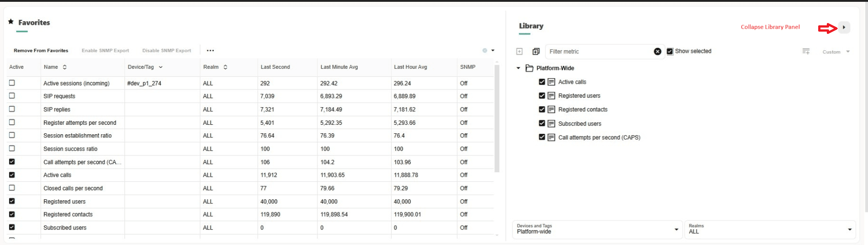Click the Platform-Wide folder icon
This screenshot has width=868, height=245.
pos(529,68)
